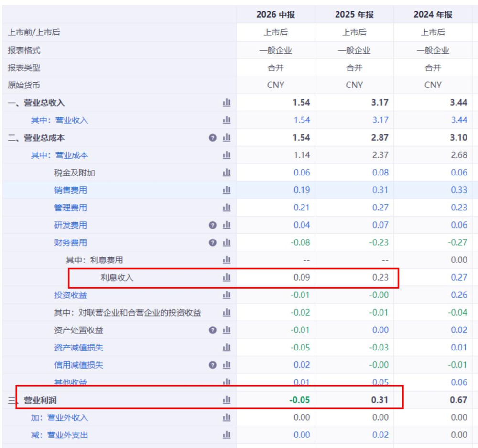The width and height of the screenshot is (478, 448).
Task: Open 2025 营业收入 value 3.17
Action: pos(380,120)
